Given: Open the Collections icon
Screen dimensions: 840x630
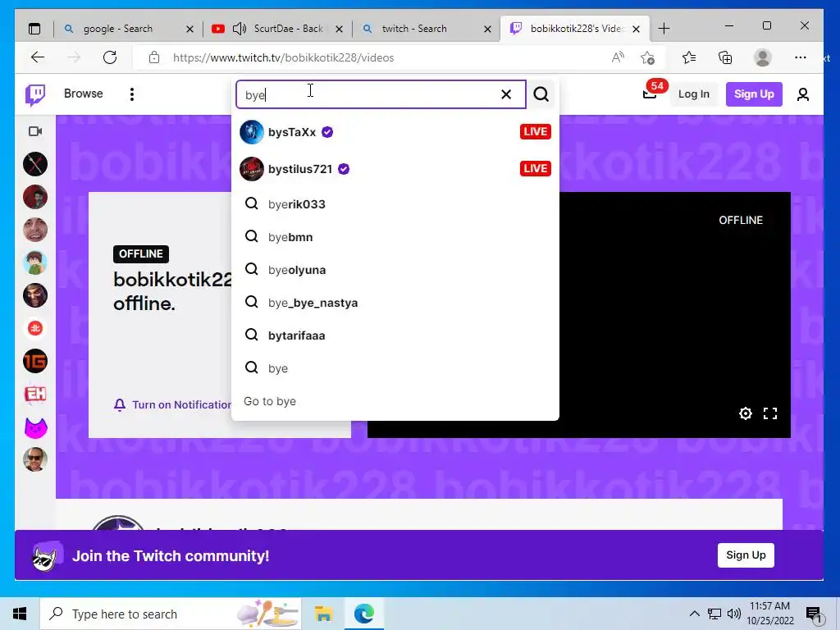Looking at the screenshot, I should (725, 57).
